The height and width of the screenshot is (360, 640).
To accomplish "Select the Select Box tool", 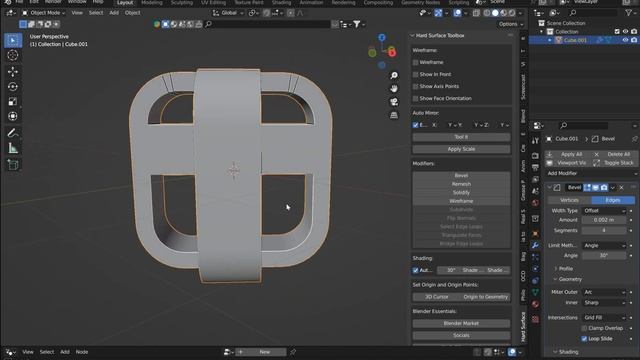I will [x=13, y=40].
